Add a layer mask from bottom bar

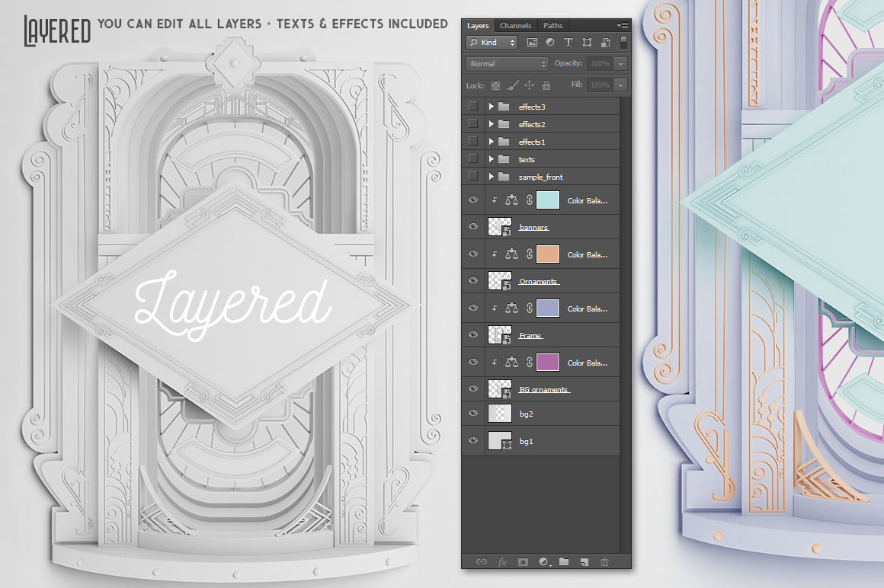[x=523, y=561]
